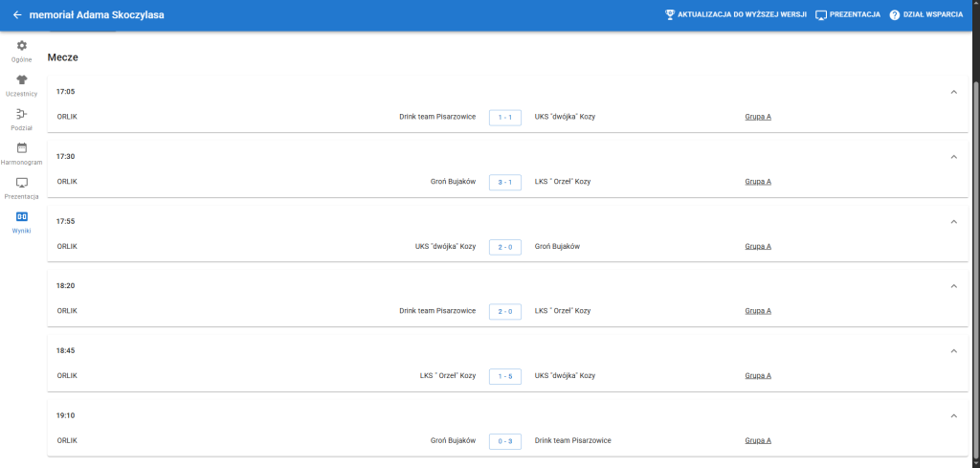Click Prezentacja button in top bar
This screenshot has height=468, width=980.
pyautogui.click(x=847, y=15)
